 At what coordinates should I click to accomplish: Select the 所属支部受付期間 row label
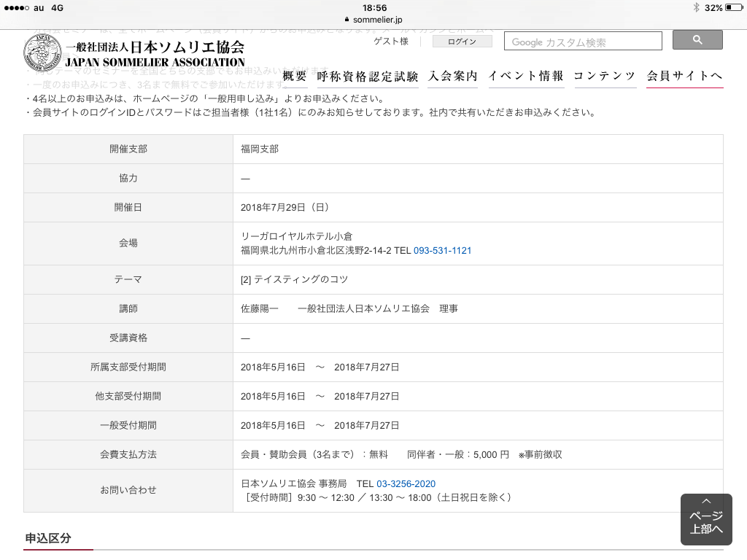pyautogui.click(x=128, y=367)
